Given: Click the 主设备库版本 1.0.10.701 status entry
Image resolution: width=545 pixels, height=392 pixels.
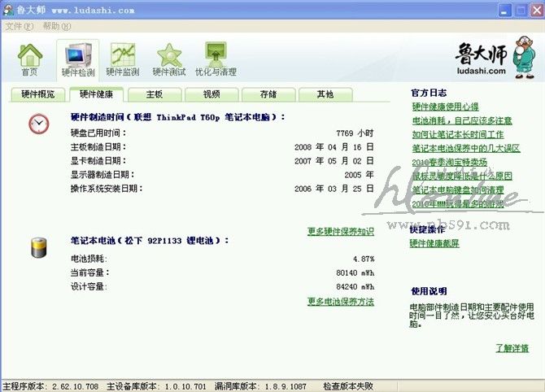Looking at the screenshot, I should 156,386.
